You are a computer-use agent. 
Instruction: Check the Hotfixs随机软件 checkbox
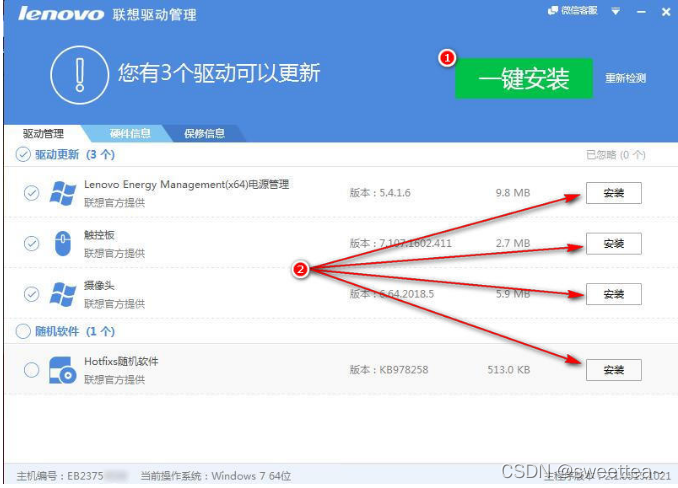[x=32, y=370]
